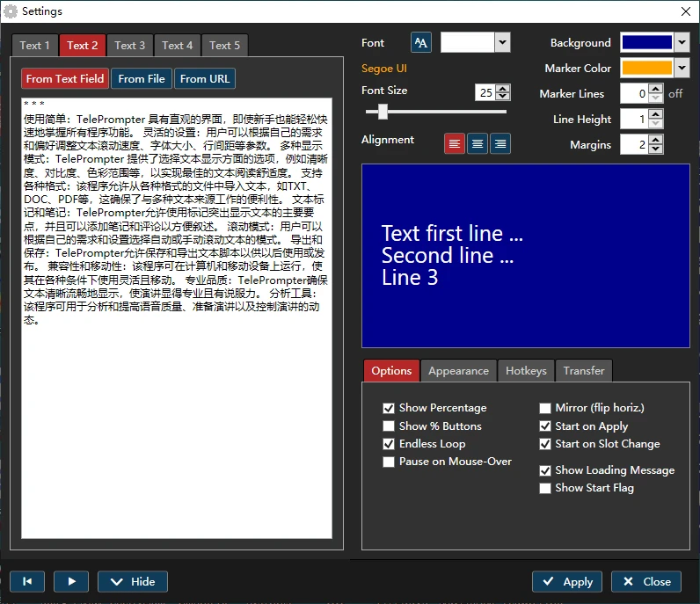Decrease Line Height value
700x604 pixels.
click(x=655, y=123)
